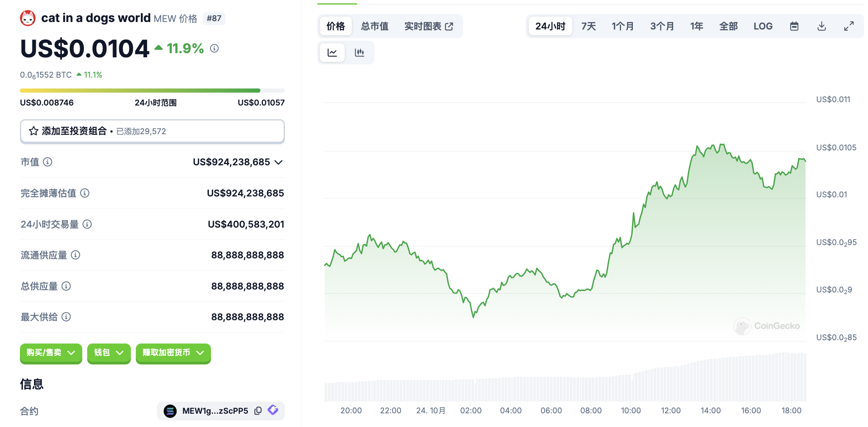Click the info icon beside 11.9% change
This screenshot has width=868, height=427.
pyautogui.click(x=214, y=49)
